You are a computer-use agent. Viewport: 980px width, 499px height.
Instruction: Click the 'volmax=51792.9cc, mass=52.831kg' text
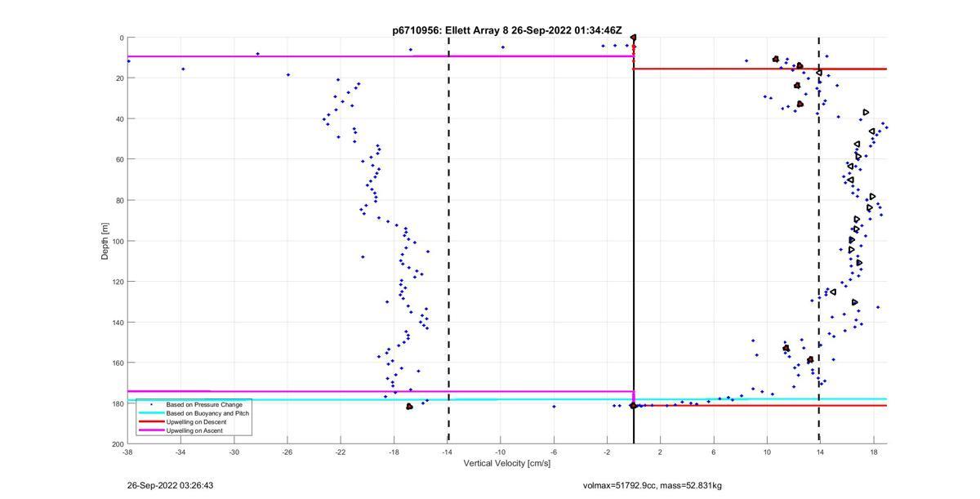(653, 485)
